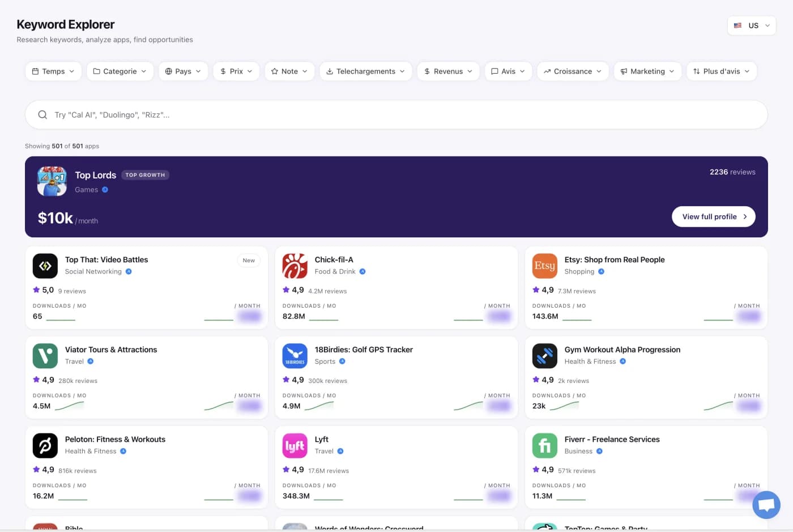The height and width of the screenshot is (532, 793).
Task: Click the App Store badge beside Games
Action: click(x=105, y=190)
